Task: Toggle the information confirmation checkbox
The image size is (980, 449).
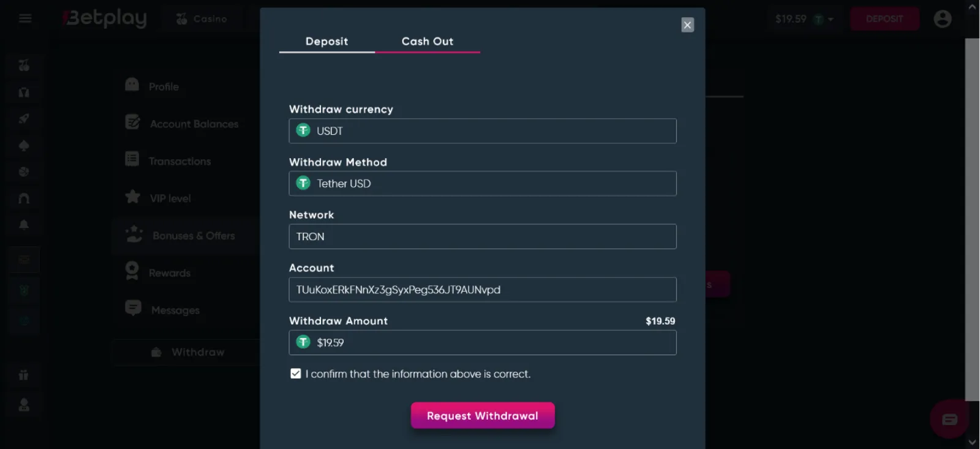Action: point(296,374)
